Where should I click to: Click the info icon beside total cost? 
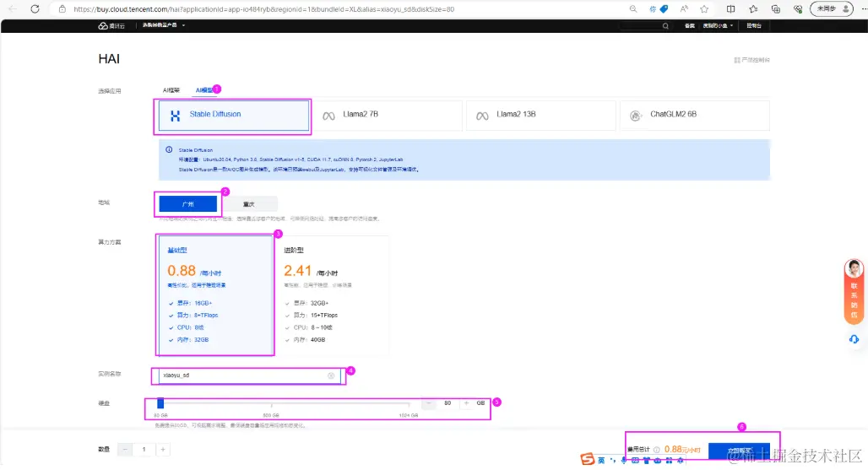(657, 450)
